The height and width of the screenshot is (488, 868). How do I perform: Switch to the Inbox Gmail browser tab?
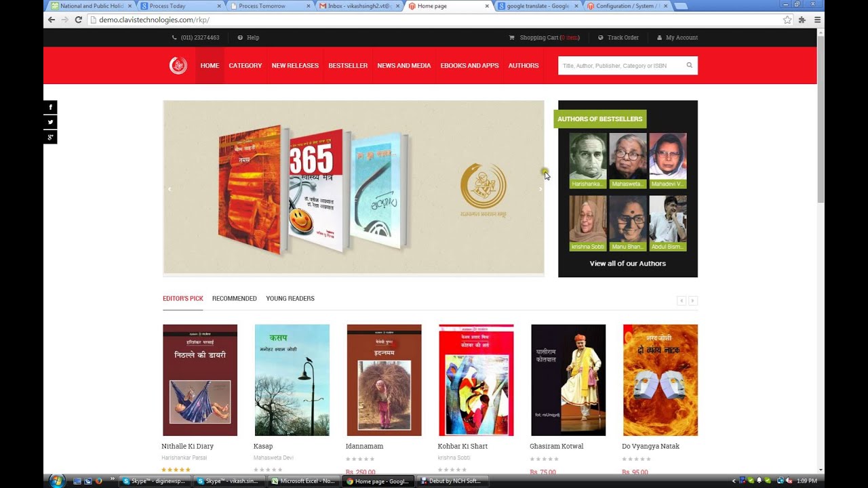(358, 6)
